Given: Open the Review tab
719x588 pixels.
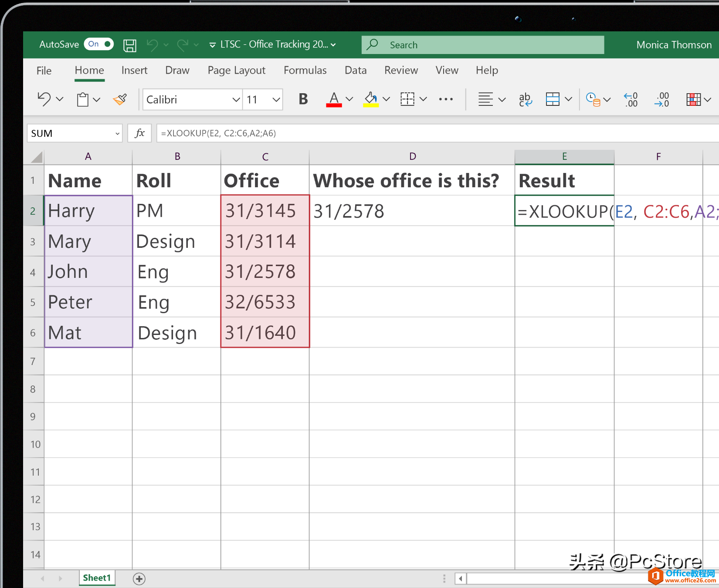Looking at the screenshot, I should coord(401,71).
